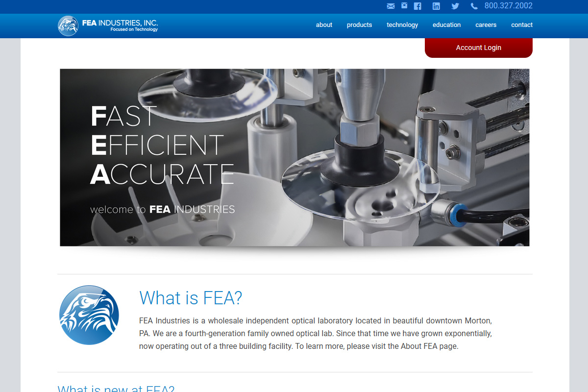Image resolution: width=588 pixels, height=392 pixels.
Task: Click the Fast Efficient Accurate hero banner
Action: 294,157
